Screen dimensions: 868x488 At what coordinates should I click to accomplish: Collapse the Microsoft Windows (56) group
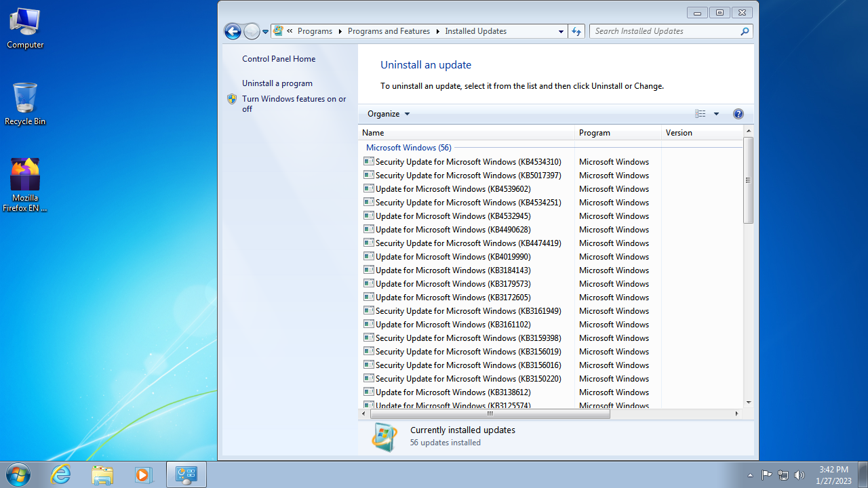pos(408,148)
